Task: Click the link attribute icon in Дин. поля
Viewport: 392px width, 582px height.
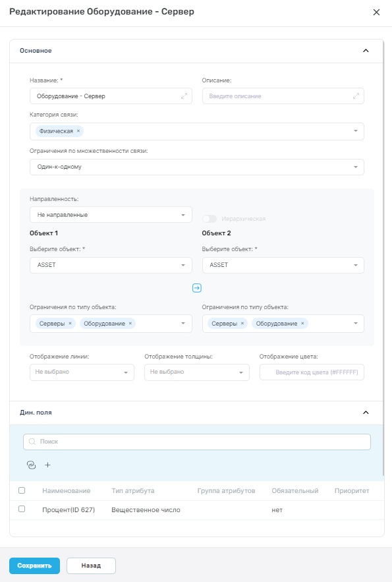Action: [x=32, y=465]
